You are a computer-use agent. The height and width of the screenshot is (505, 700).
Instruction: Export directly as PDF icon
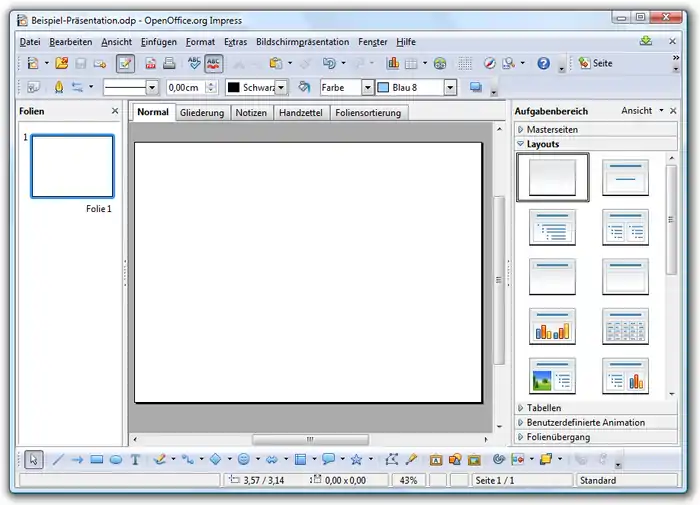(x=150, y=63)
